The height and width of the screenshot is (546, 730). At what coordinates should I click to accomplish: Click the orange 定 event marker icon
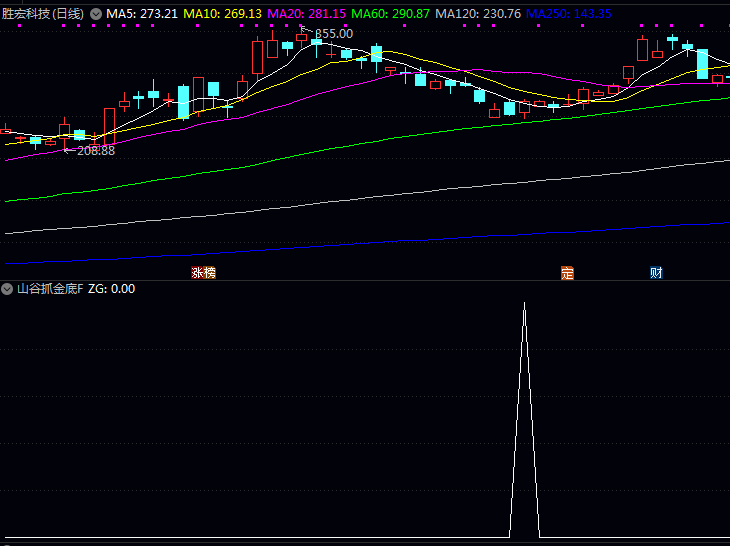567,273
